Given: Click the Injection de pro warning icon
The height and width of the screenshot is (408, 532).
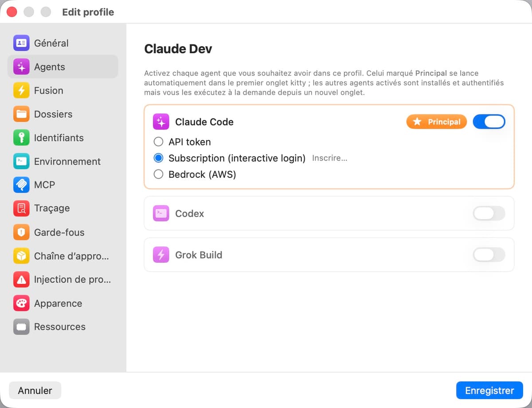Looking at the screenshot, I should pyautogui.click(x=21, y=279).
